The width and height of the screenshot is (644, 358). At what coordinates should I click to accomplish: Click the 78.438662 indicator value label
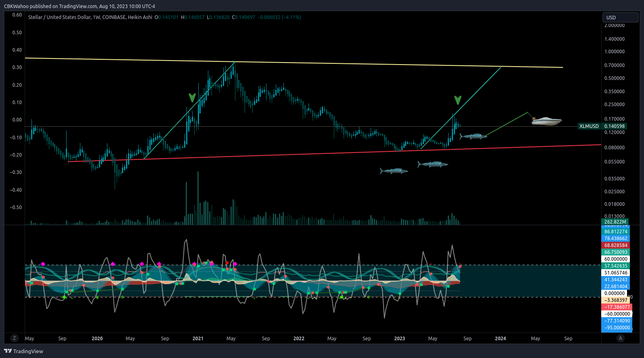(x=616, y=239)
